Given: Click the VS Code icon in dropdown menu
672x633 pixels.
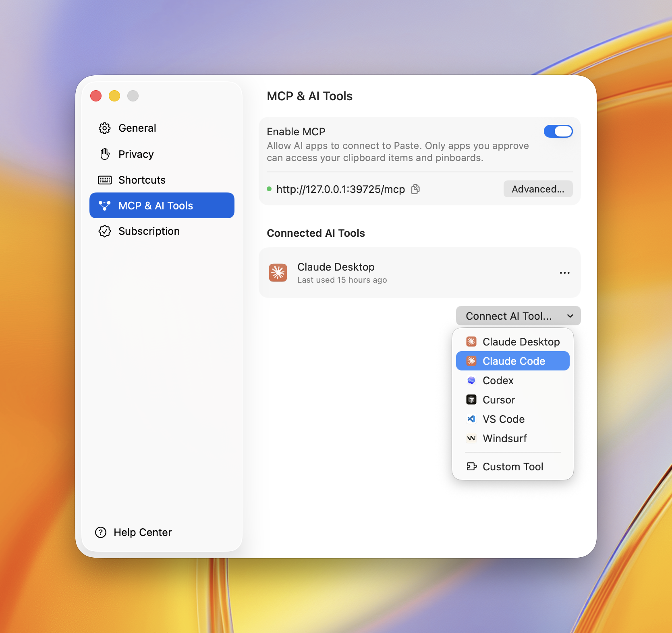Looking at the screenshot, I should (x=471, y=419).
